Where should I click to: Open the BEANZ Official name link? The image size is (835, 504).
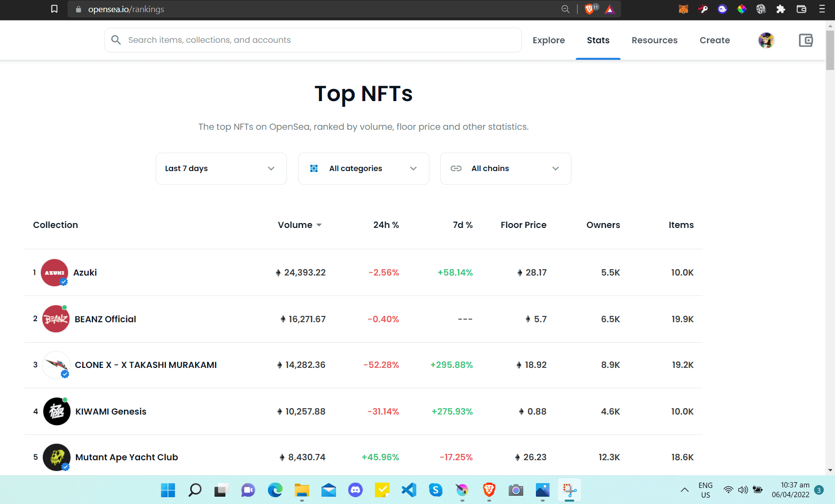pos(106,319)
